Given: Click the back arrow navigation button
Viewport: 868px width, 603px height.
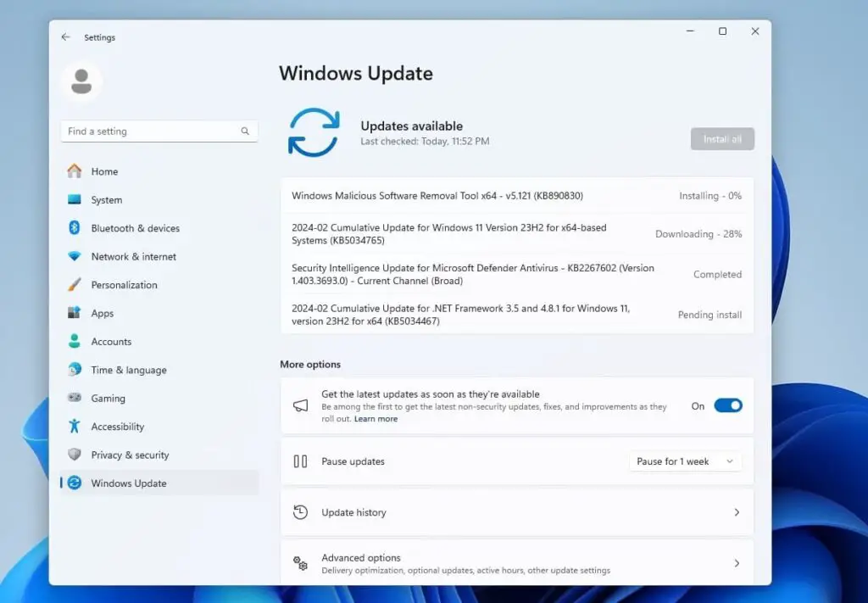Looking at the screenshot, I should (66, 36).
